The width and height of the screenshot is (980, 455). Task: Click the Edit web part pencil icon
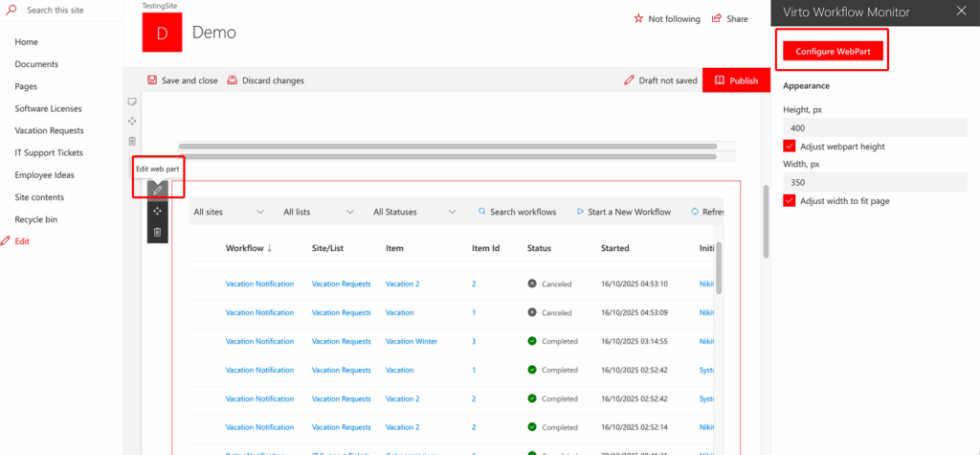tap(158, 190)
